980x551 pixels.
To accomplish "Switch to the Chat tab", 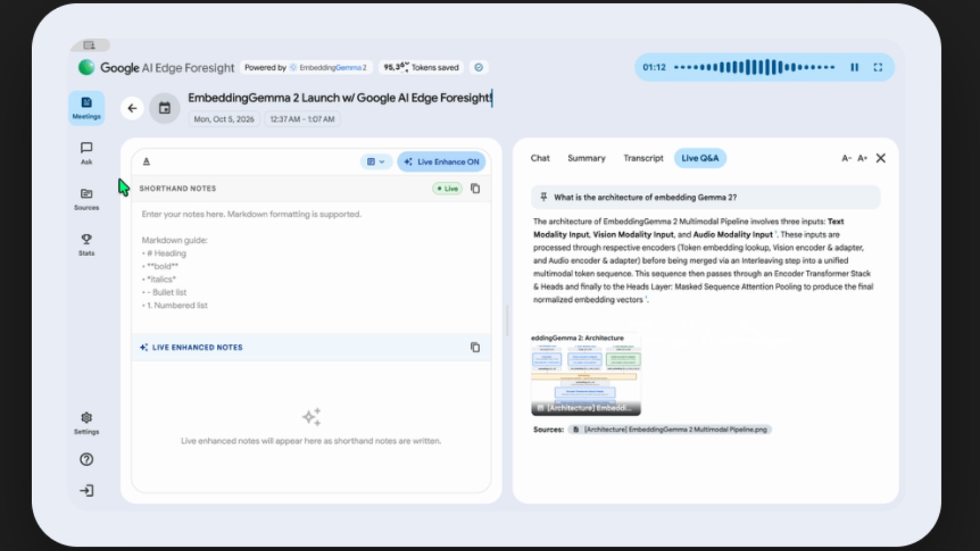I will pyautogui.click(x=540, y=158).
